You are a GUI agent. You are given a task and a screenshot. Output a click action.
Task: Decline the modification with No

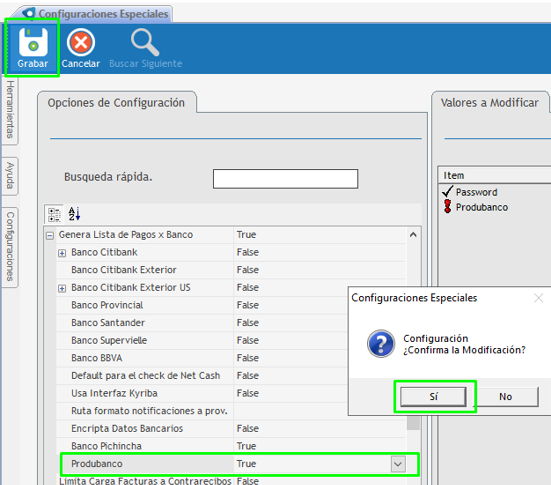tap(506, 397)
